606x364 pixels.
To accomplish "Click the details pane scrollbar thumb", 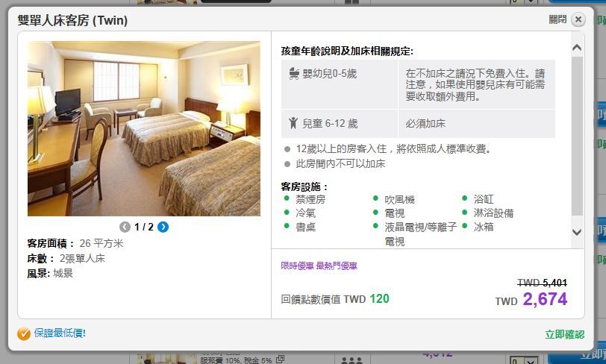I will (x=577, y=136).
